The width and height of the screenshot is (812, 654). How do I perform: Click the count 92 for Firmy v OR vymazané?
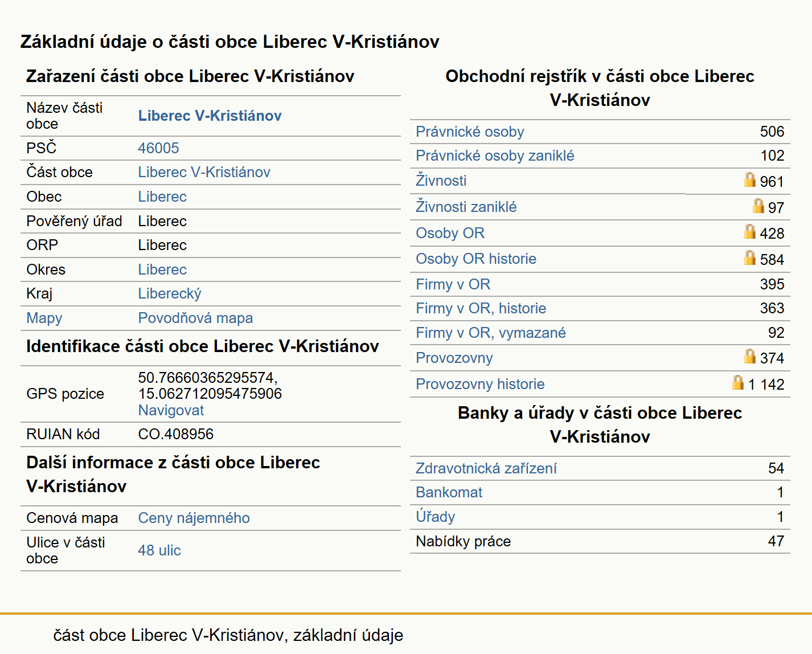point(776,333)
